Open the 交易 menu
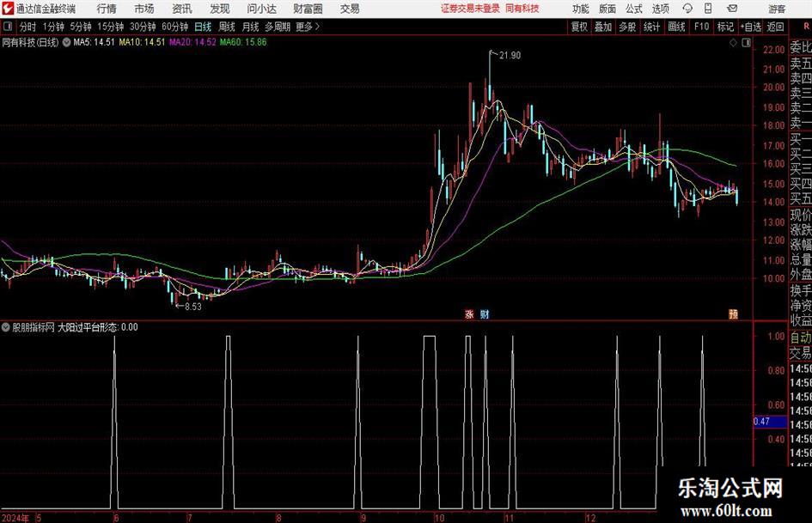 tap(350, 9)
